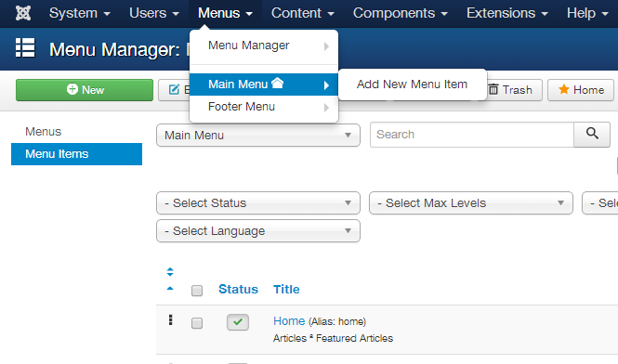Open the Content menu

(303, 13)
